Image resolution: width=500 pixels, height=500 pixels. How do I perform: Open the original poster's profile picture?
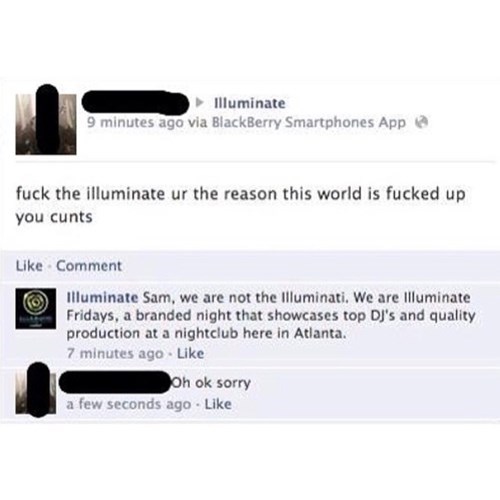click(x=46, y=124)
